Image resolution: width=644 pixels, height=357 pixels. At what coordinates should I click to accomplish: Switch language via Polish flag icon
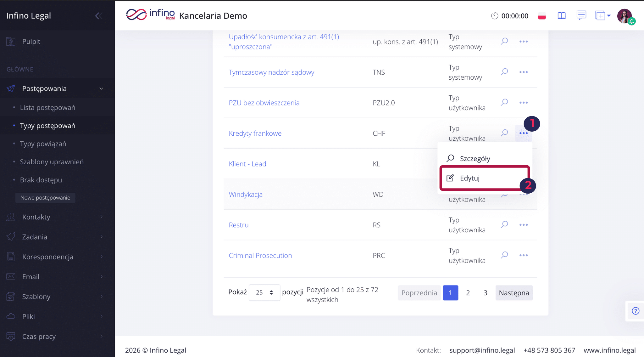pyautogui.click(x=542, y=16)
